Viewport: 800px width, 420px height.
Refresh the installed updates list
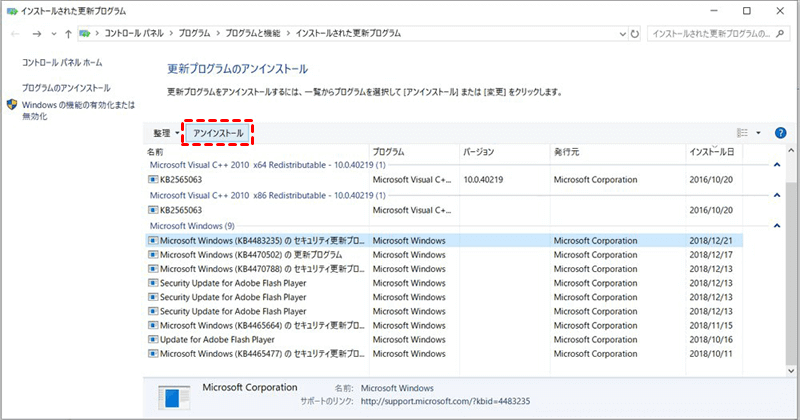coord(635,34)
